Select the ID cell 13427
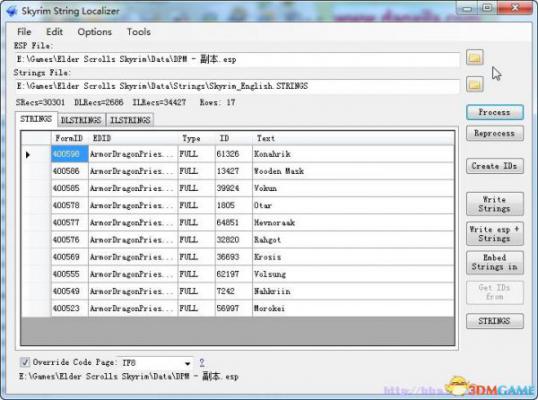This screenshot has width=538, height=400. [x=234, y=171]
